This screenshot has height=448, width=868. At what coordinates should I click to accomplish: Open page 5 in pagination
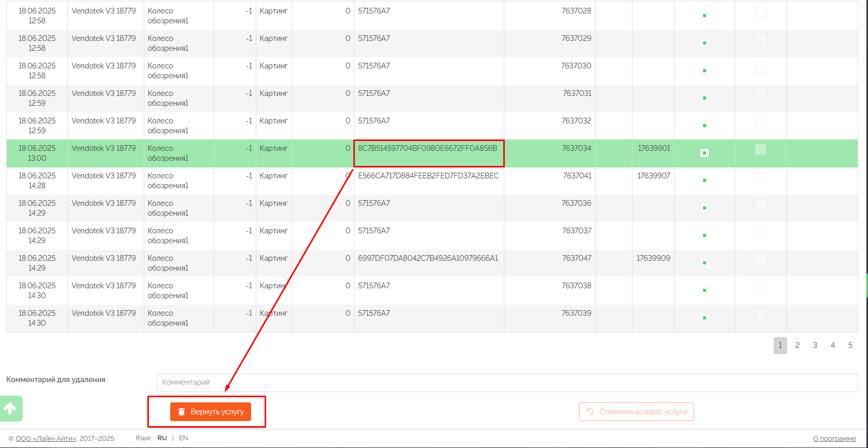point(850,345)
